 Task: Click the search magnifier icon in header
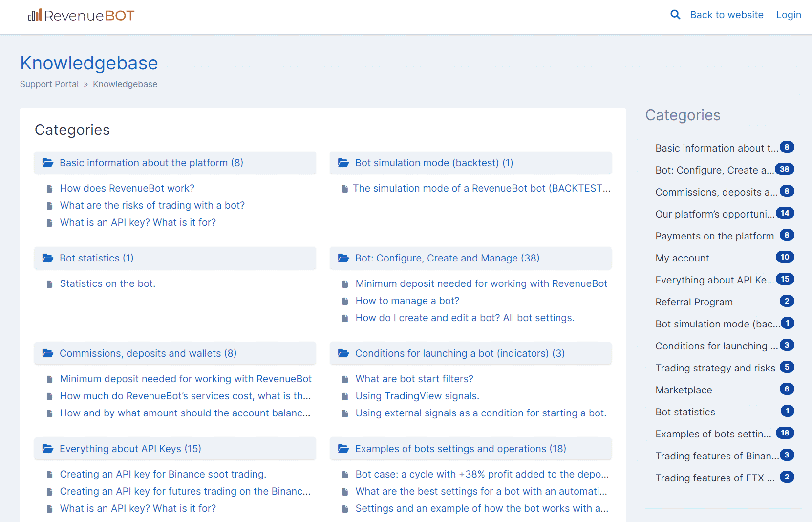(675, 15)
